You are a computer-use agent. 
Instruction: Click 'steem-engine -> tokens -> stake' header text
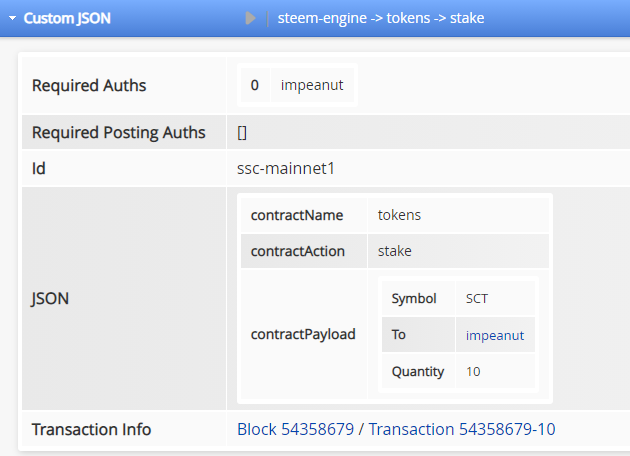381,18
